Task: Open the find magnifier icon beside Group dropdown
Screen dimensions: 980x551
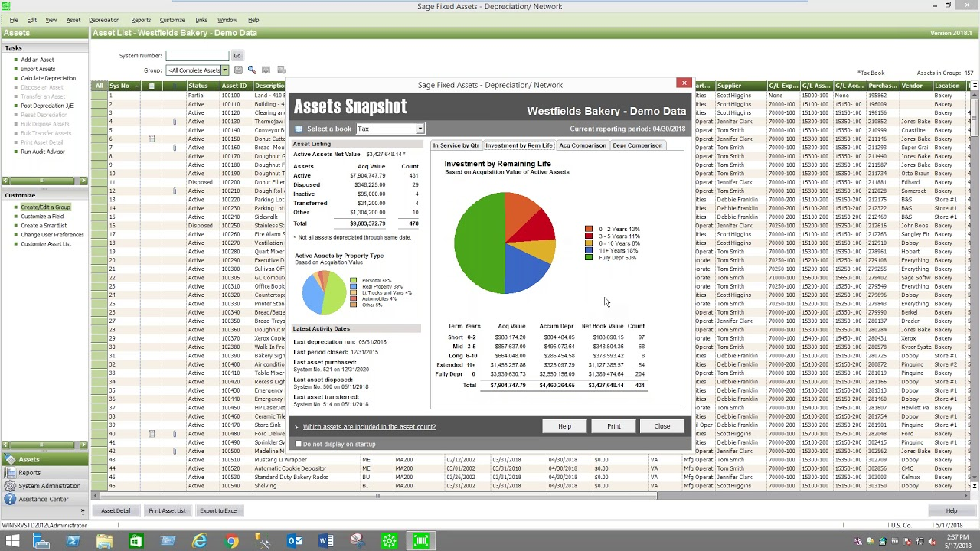Action: (252, 70)
